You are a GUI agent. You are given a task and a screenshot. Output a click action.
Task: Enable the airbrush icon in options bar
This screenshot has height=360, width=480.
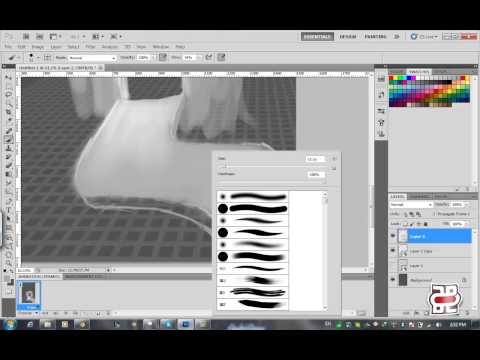pyautogui.click(x=209, y=57)
